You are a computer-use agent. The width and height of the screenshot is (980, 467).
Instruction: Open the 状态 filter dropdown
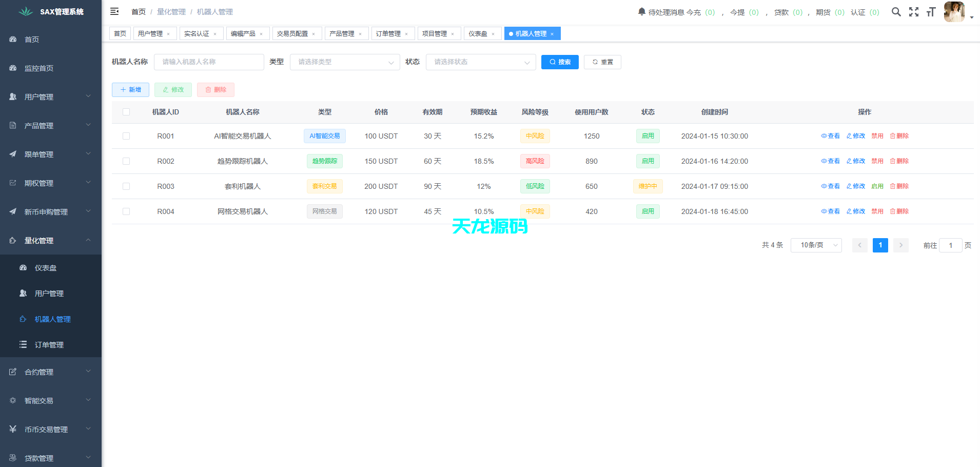(480, 62)
